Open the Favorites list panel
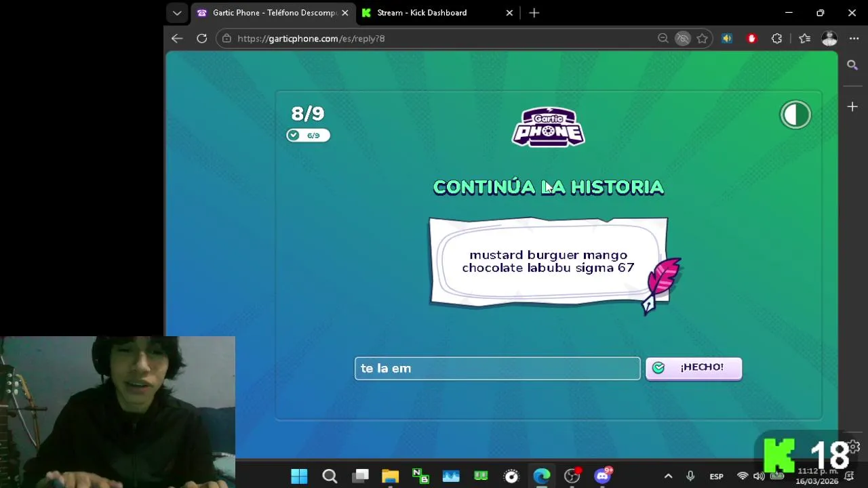The width and height of the screenshot is (868, 488). point(804,39)
